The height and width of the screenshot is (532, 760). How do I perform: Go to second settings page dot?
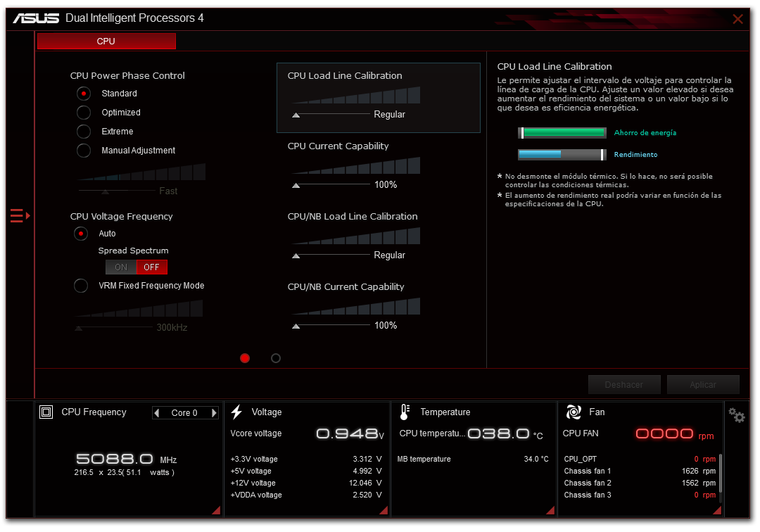276,358
